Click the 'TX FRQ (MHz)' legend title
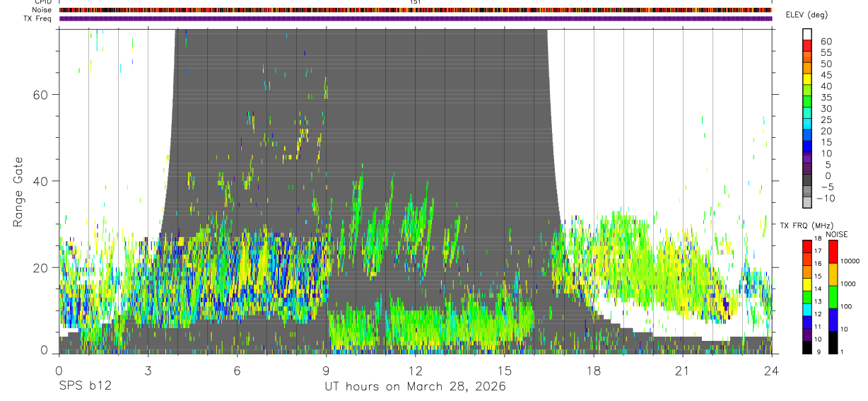868x401 pixels. (806, 225)
